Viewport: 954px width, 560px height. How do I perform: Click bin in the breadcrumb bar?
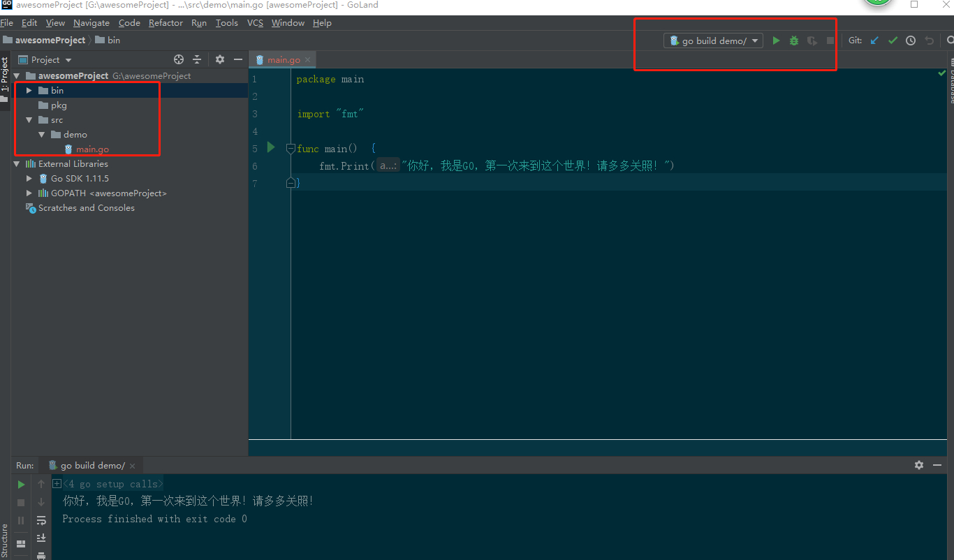tap(114, 40)
